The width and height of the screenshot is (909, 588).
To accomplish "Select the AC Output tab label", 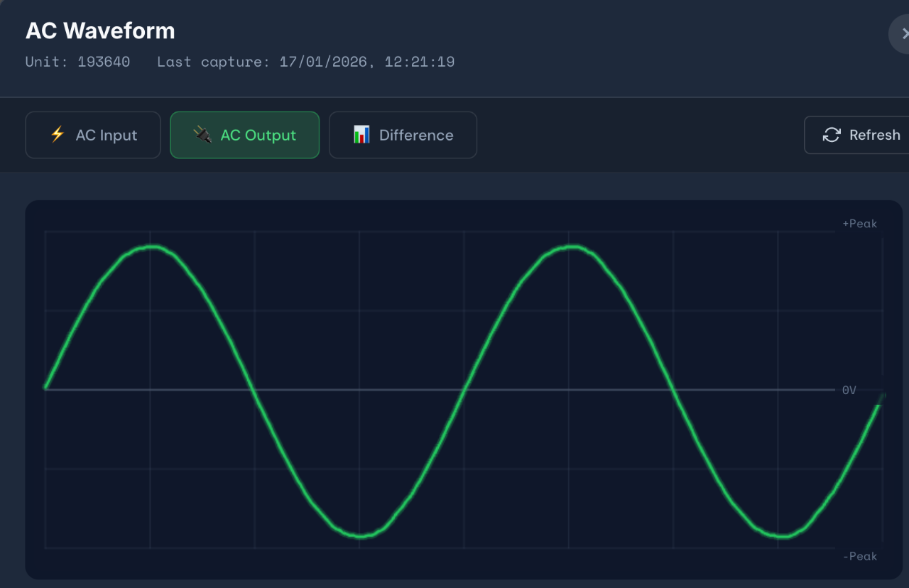I will click(x=258, y=135).
